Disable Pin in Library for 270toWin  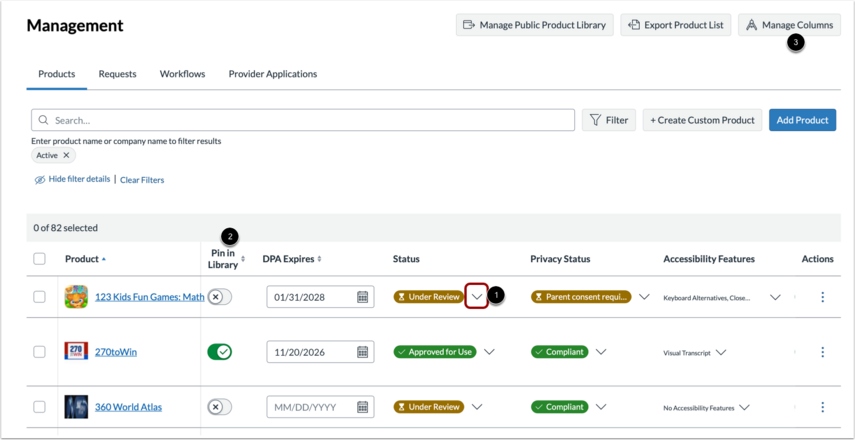[219, 352]
